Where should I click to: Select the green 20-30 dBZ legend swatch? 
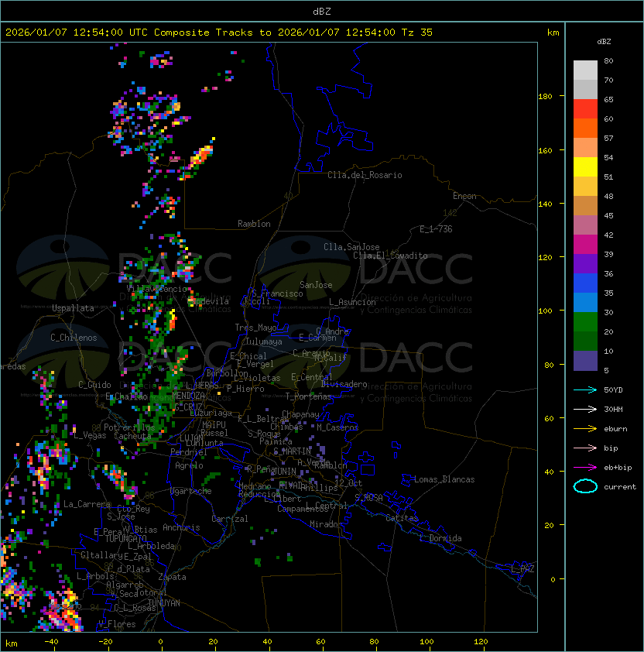(x=585, y=322)
